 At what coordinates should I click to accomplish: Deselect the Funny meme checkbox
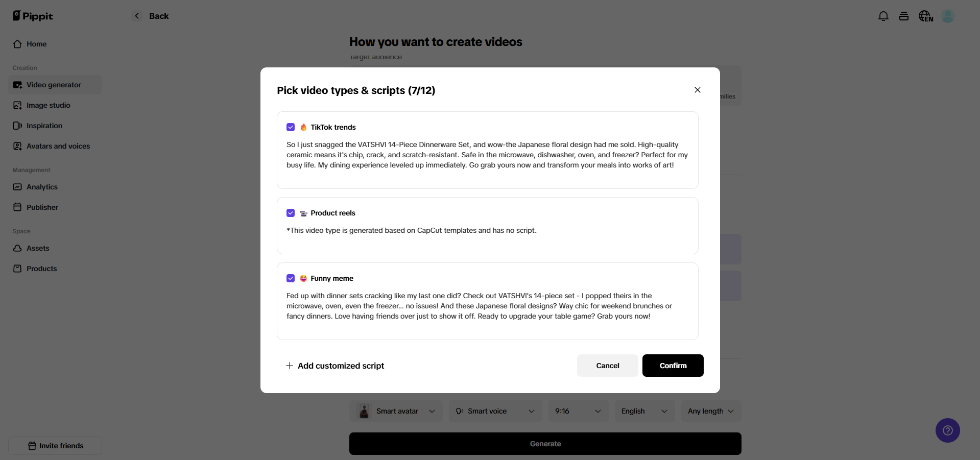pos(291,278)
